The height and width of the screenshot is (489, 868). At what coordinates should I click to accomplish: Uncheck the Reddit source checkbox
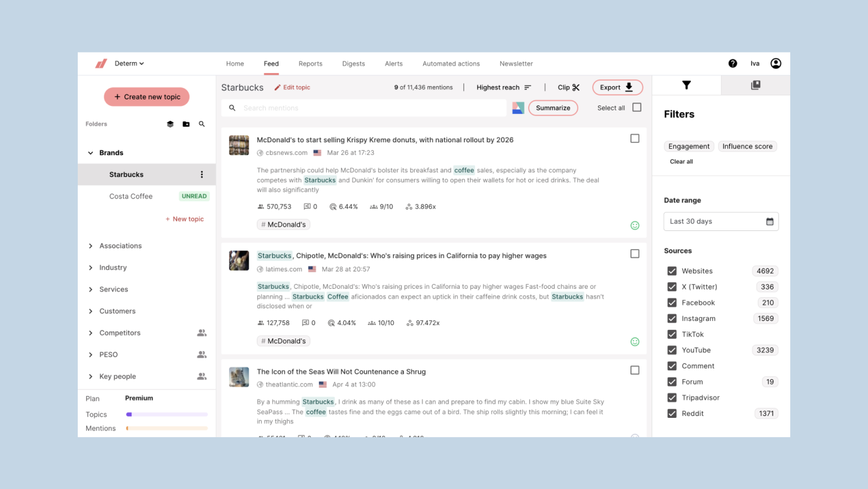(672, 414)
